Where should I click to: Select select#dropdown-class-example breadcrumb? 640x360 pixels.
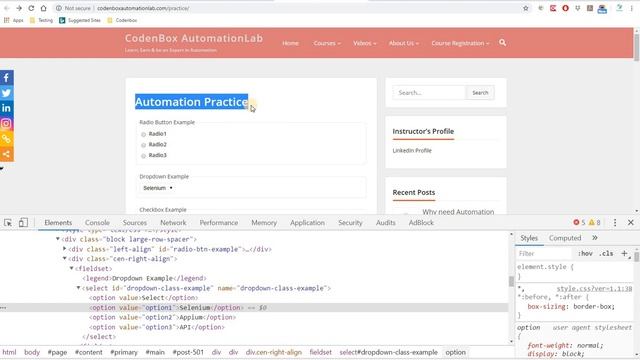pos(389,352)
